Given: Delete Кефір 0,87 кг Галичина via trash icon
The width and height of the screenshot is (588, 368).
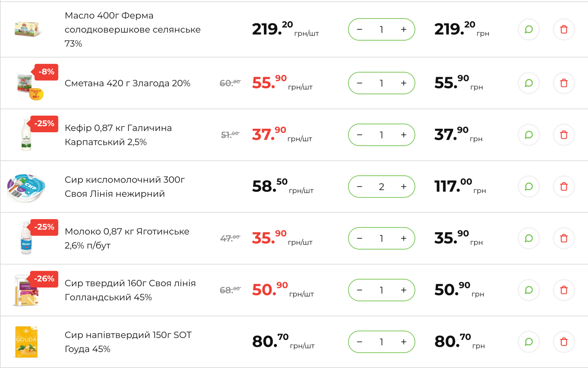Looking at the screenshot, I should tap(564, 135).
